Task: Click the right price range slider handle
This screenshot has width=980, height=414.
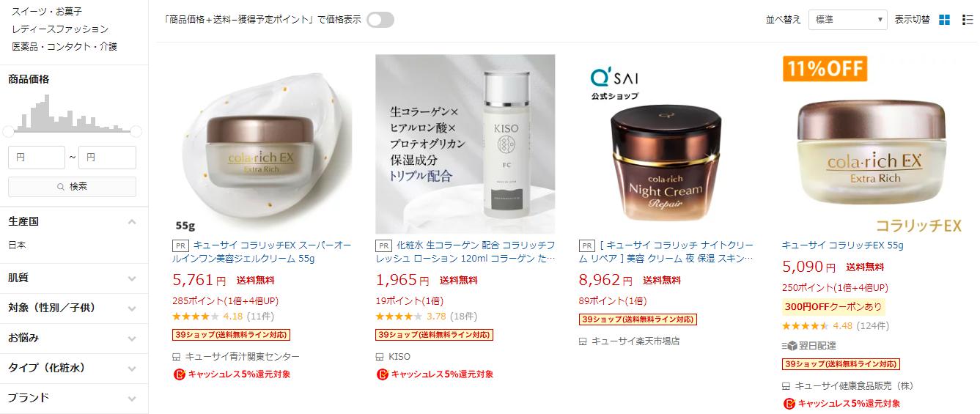Action: 136,131
